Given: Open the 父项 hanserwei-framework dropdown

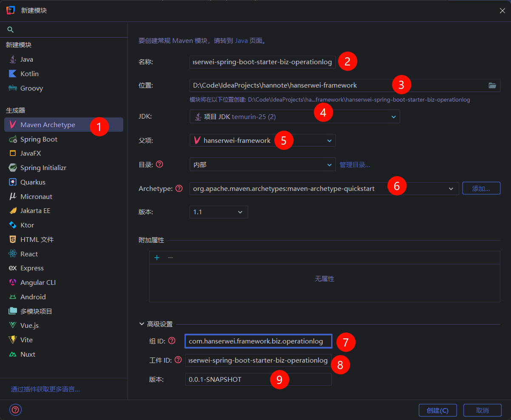Looking at the screenshot, I should (329, 140).
